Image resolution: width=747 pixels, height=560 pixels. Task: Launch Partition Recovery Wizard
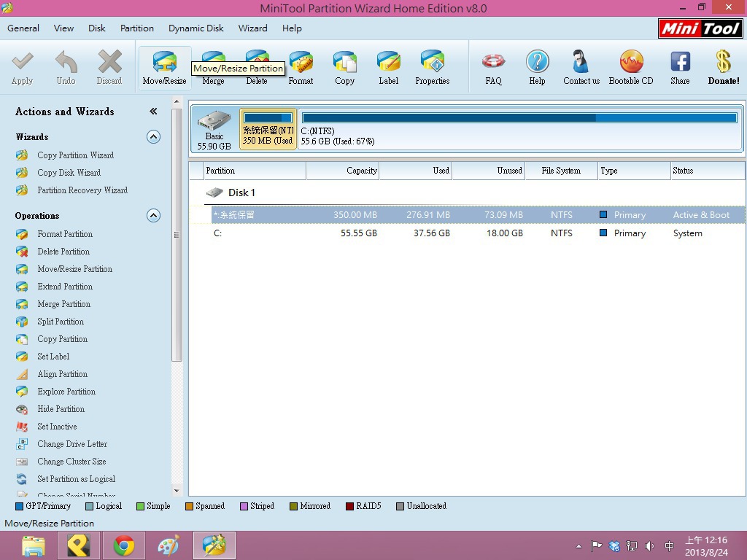pos(82,190)
